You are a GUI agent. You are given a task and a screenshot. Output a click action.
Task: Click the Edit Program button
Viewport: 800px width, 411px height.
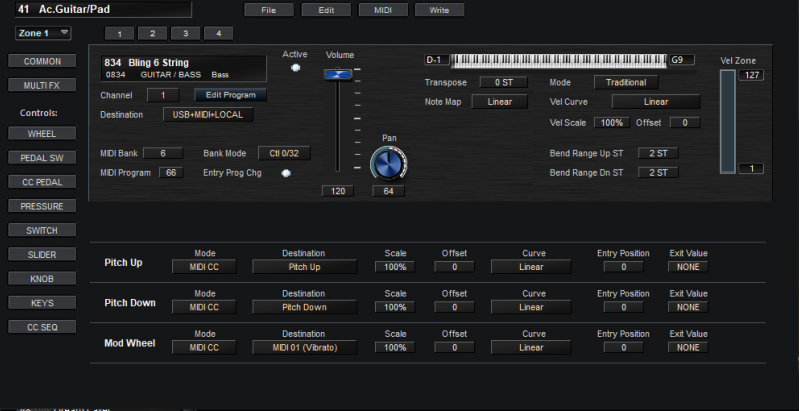(x=231, y=95)
